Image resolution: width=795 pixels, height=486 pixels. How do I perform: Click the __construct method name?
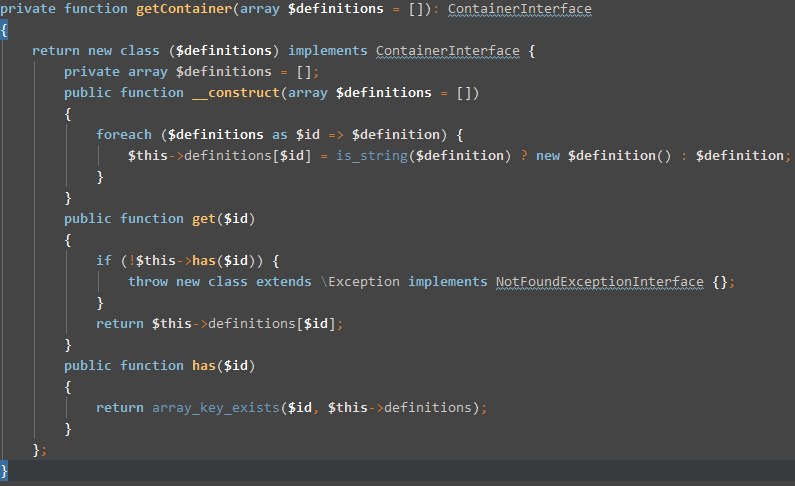tap(236, 93)
